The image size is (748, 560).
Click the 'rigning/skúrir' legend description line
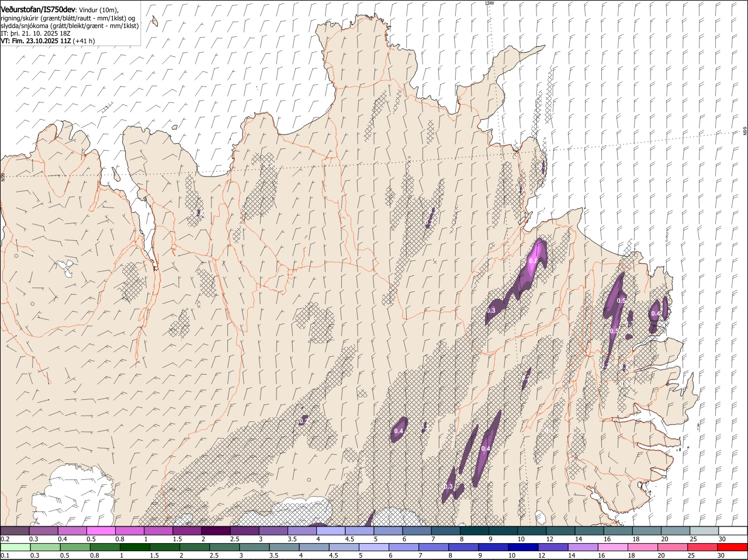tap(69, 18)
